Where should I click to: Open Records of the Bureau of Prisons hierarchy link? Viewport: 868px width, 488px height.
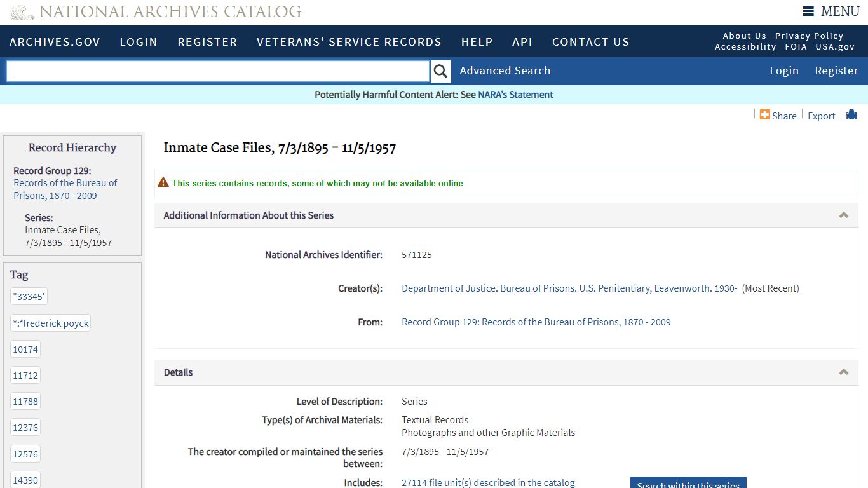pos(65,189)
